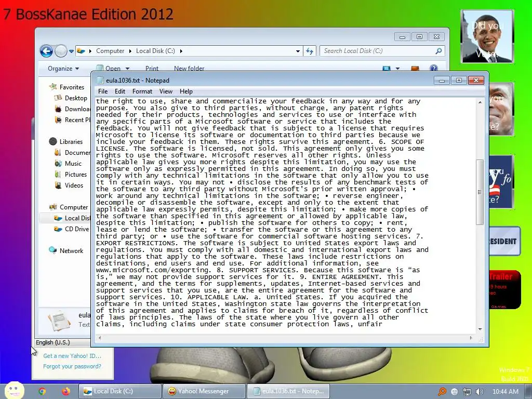Screen dimensions: 532x399
Task: Change view using the Explorer view icon
Action: coord(387,69)
